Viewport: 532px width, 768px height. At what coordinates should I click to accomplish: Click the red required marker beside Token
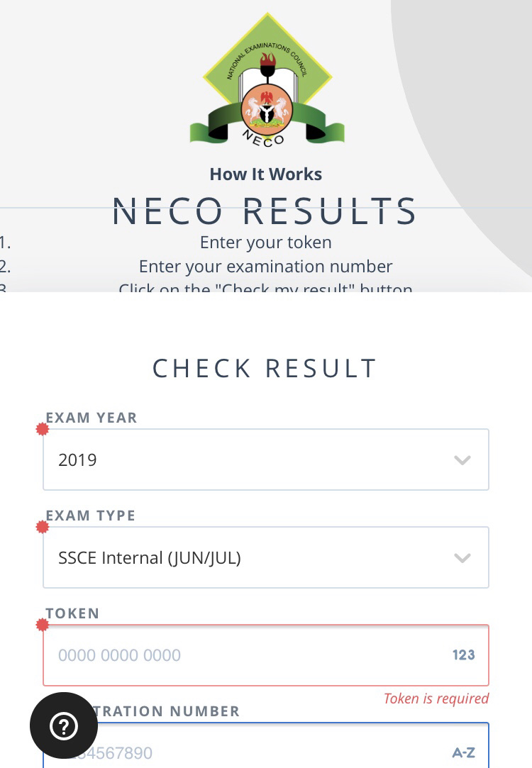43,625
